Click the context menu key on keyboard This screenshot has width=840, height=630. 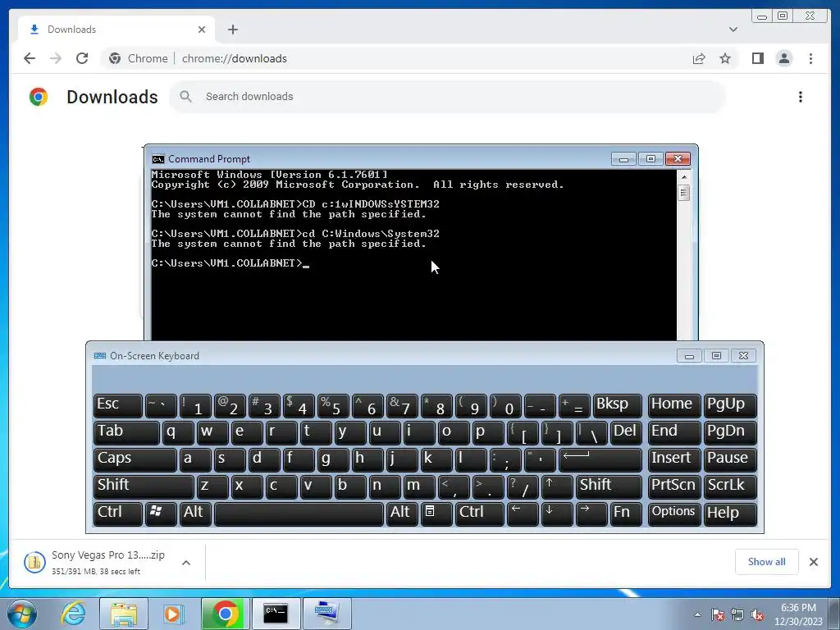(436, 514)
